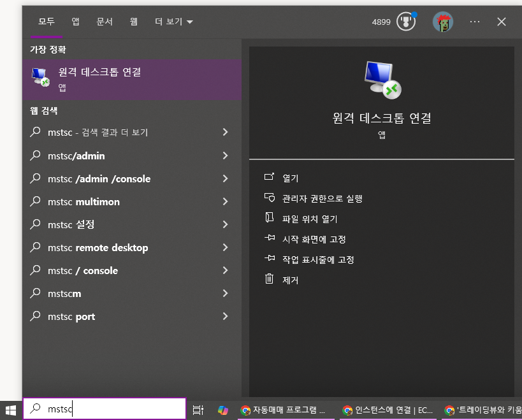
Task: Open 원격 데스크톱 연결 best match result
Action: coord(132,80)
